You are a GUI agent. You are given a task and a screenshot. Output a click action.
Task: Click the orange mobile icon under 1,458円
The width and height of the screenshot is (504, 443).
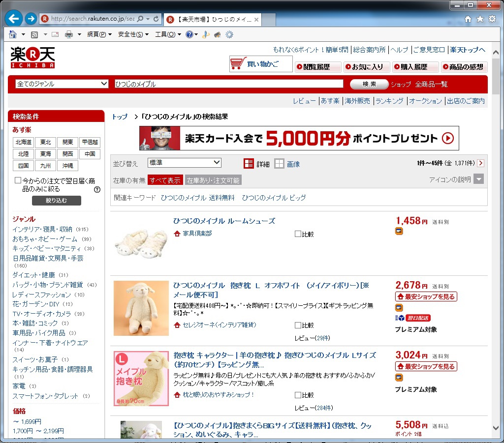(x=399, y=231)
